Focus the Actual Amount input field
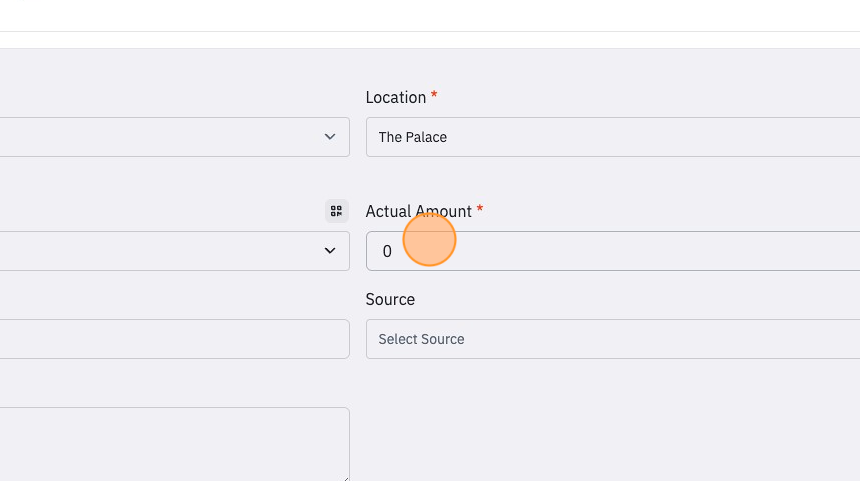The height and width of the screenshot is (481, 860). point(613,251)
